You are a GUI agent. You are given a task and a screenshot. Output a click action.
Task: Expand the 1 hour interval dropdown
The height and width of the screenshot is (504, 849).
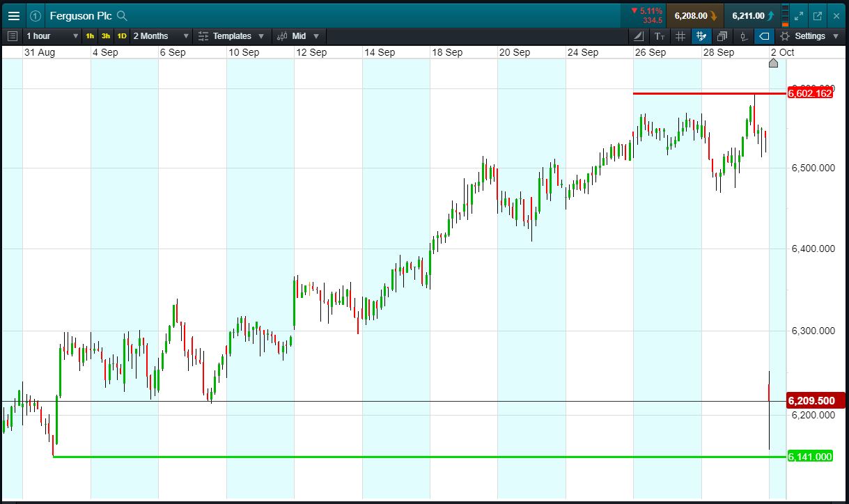(x=52, y=36)
